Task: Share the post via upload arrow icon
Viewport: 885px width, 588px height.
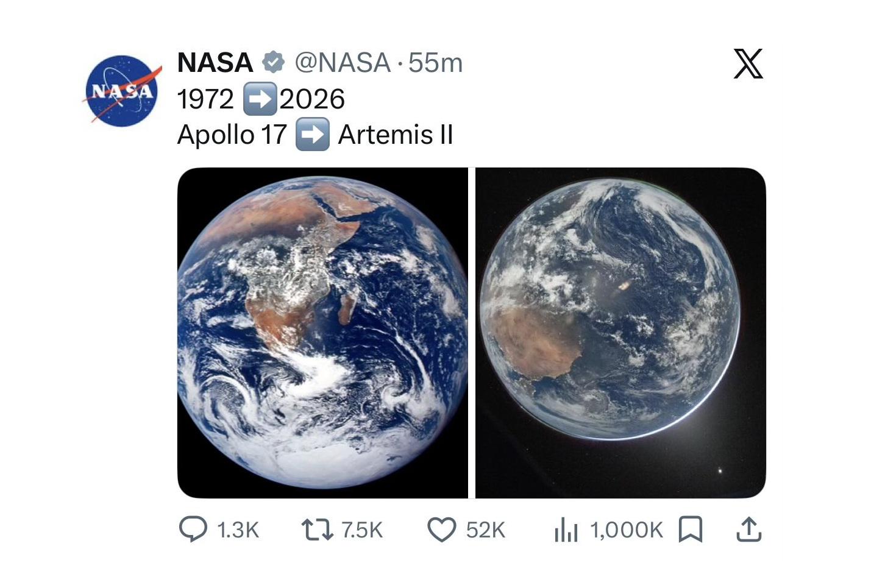Action: 748,530
